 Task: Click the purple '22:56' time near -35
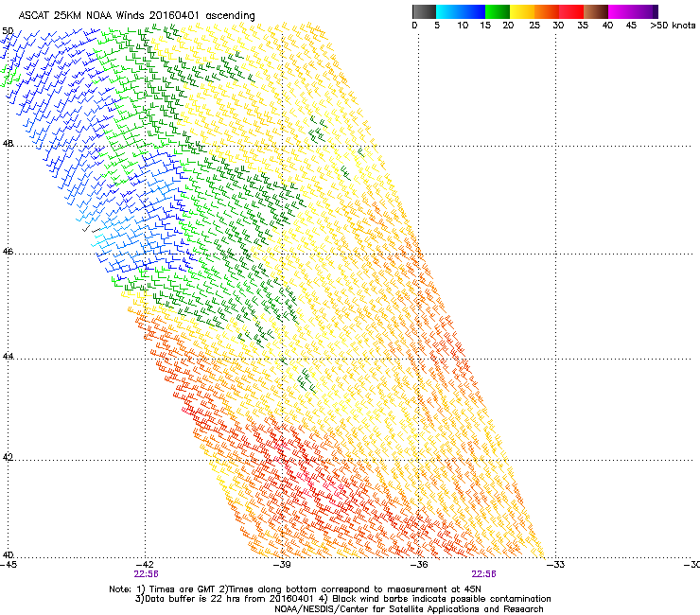coord(483,574)
